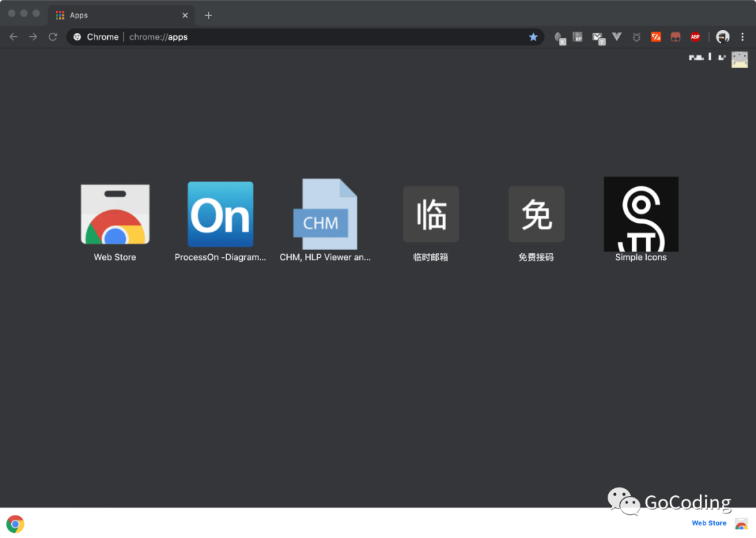This screenshot has width=756, height=538.
Task: Open the Chrome three-dot menu
Action: point(743,36)
